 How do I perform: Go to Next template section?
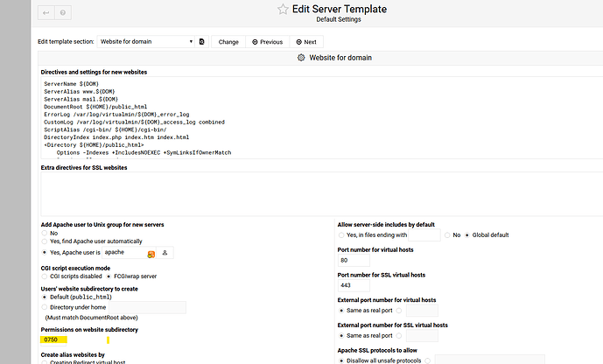tap(305, 41)
